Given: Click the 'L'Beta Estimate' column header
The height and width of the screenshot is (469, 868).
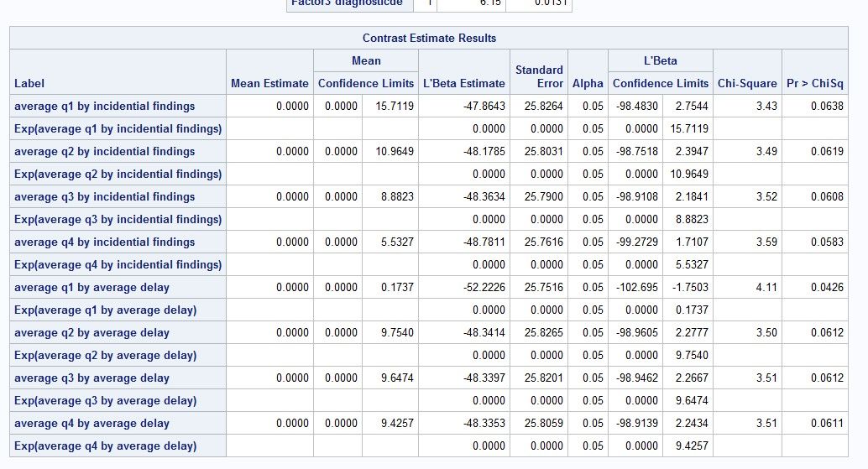Looking at the screenshot, I should click(x=463, y=83).
